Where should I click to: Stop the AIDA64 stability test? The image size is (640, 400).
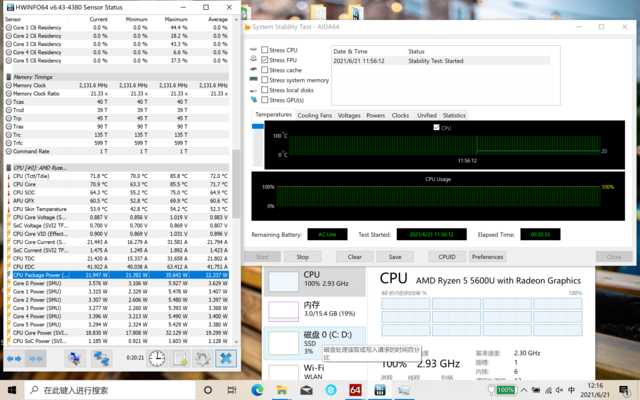[302, 257]
